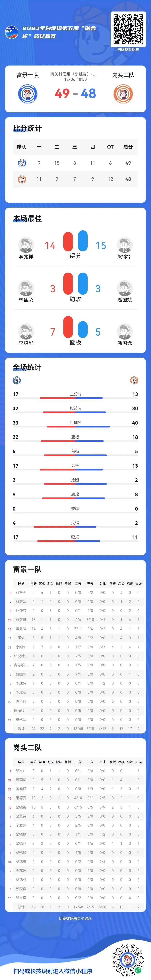Select player row 邓敬谦 in 富景一队 table
Screen dimensions: 151x980
tap(75, 620)
